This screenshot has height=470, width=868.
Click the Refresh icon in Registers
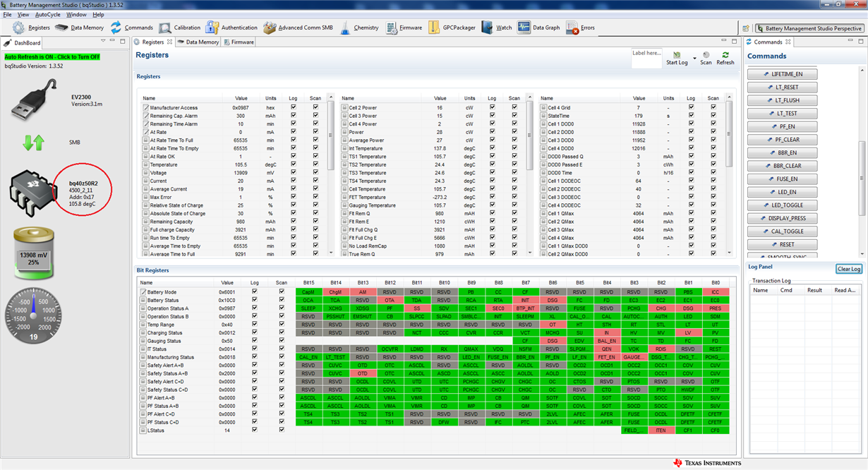pyautogui.click(x=725, y=54)
